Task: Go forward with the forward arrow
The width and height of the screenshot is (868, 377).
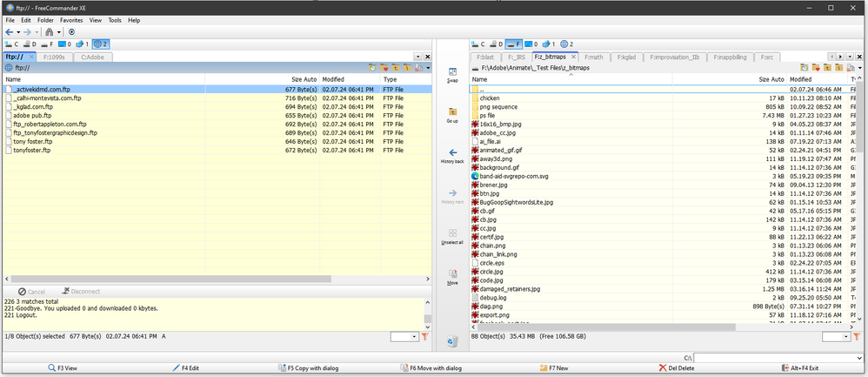Action: [x=27, y=32]
